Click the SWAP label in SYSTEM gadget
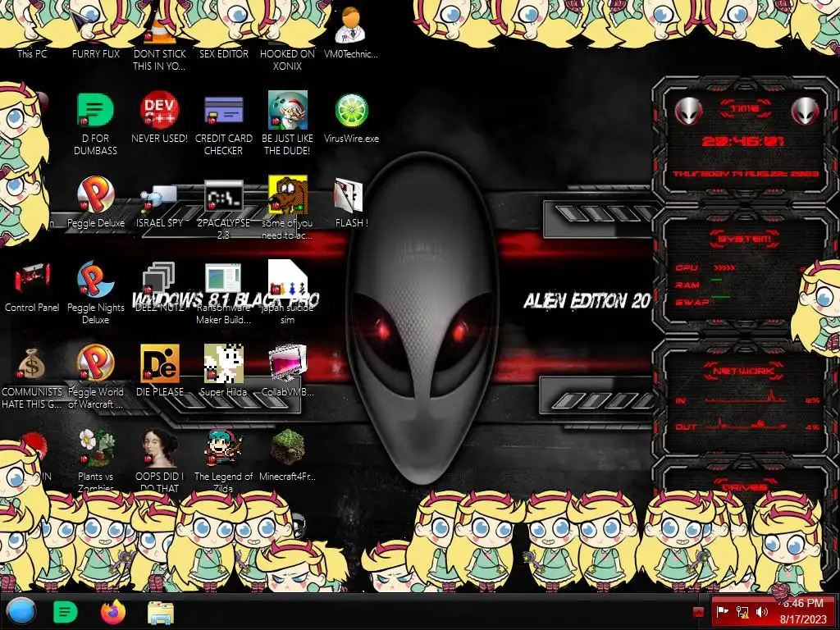 pos(692,302)
